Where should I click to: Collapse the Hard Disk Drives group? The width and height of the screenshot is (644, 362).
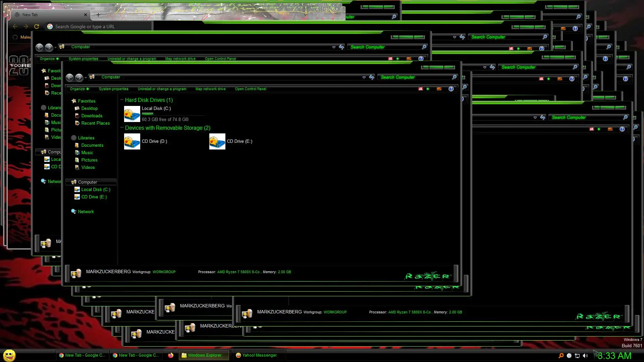point(122,100)
